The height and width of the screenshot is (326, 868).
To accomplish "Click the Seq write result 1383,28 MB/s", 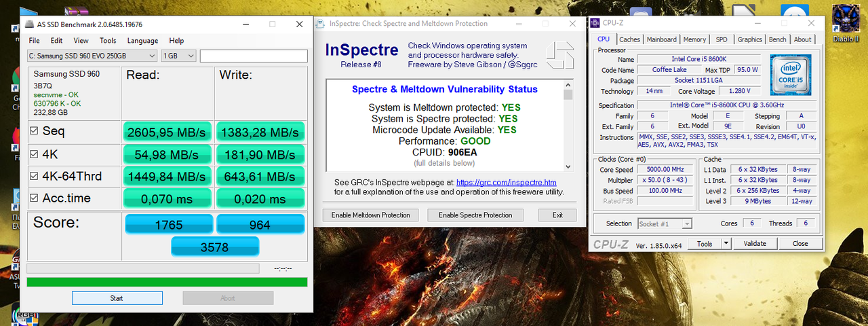I will tap(260, 132).
